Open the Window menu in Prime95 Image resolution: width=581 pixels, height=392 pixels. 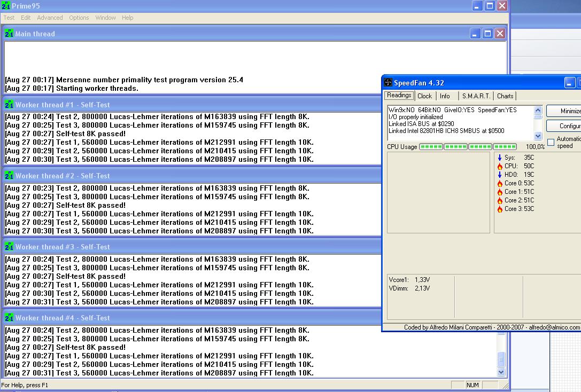pyautogui.click(x=105, y=18)
